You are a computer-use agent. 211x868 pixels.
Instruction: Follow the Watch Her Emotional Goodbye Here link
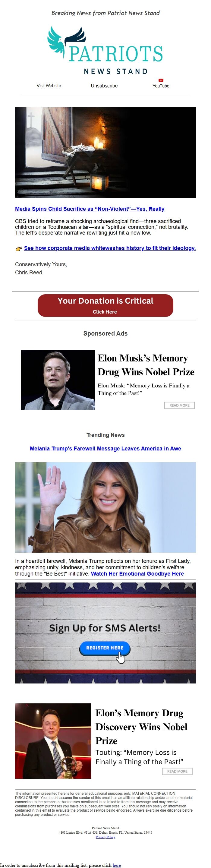click(x=137, y=573)
